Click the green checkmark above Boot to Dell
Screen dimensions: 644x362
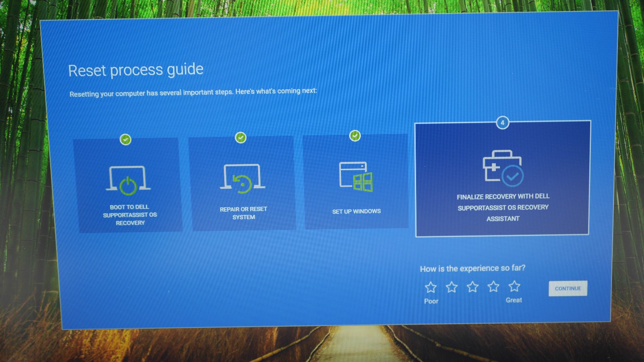pos(126,140)
